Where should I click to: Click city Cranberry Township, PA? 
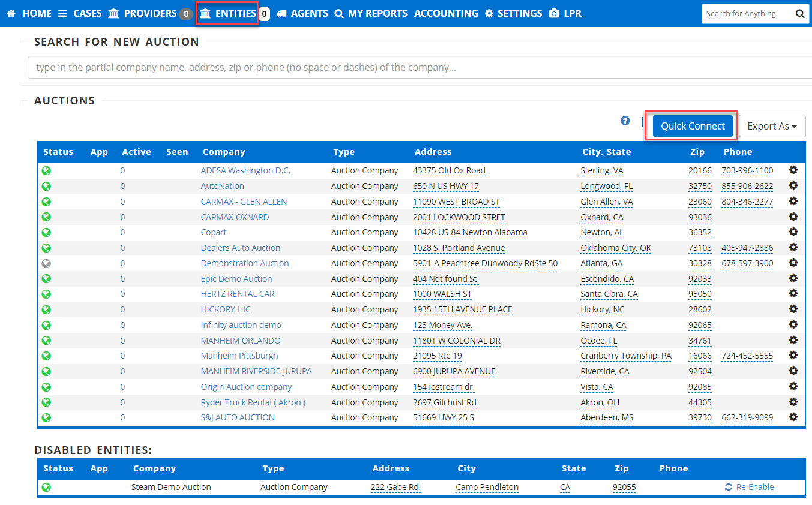626,356
